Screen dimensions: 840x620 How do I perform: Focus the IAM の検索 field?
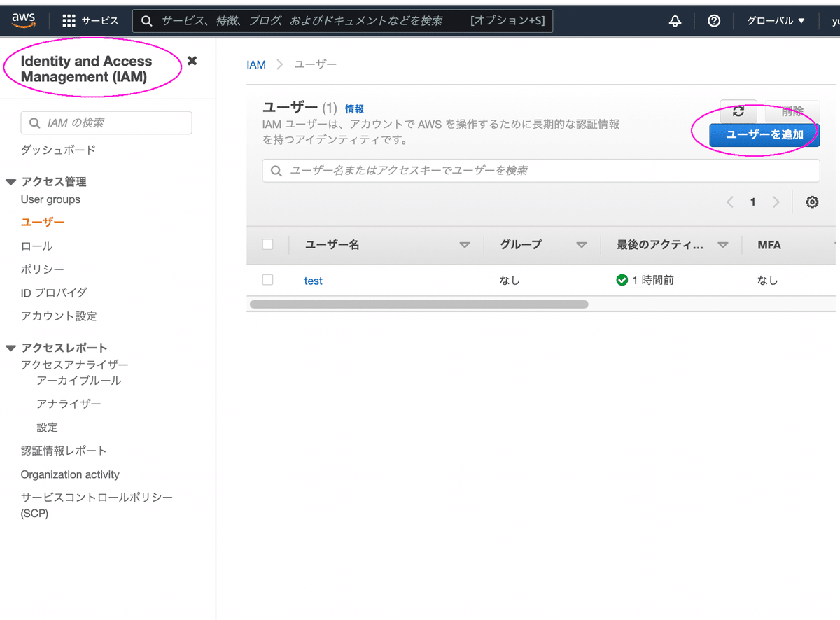106,122
